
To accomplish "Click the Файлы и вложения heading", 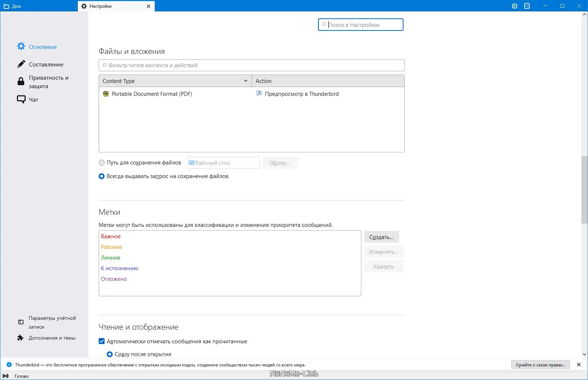I will [x=132, y=51].
